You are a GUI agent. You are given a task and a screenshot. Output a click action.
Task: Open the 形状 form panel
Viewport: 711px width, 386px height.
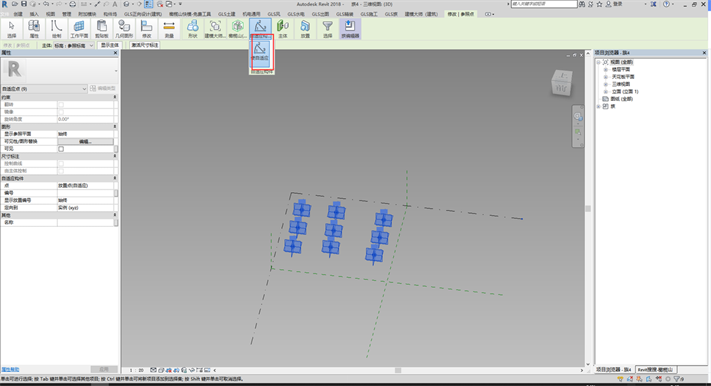click(x=192, y=29)
